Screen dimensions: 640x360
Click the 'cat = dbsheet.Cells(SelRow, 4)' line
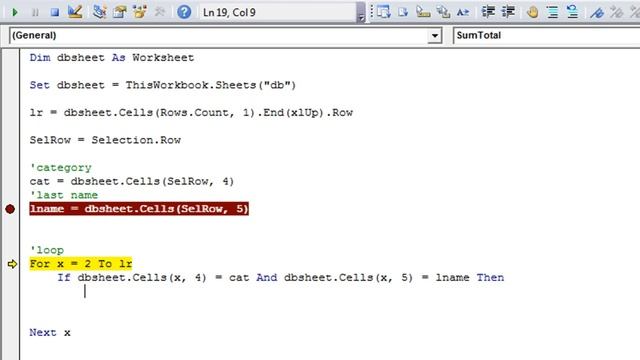tap(132, 181)
